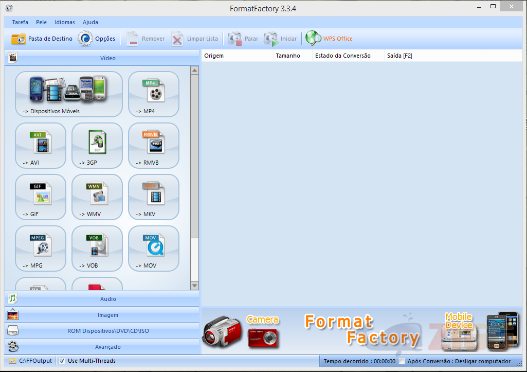Viewport: 527px width, 372px height.
Task: Open the WPS Office toolbar link
Action: pyautogui.click(x=329, y=38)
